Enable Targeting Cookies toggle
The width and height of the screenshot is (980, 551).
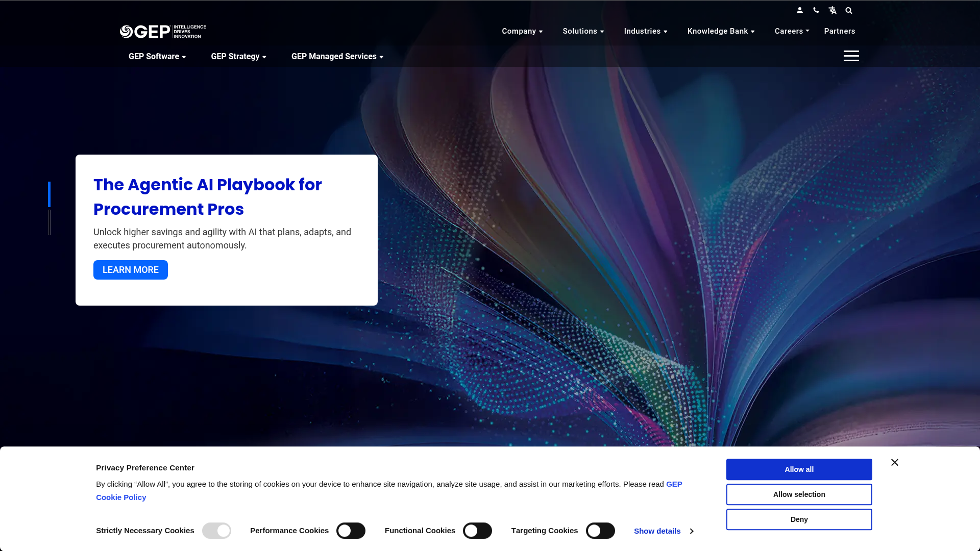(x=600, y=531)
